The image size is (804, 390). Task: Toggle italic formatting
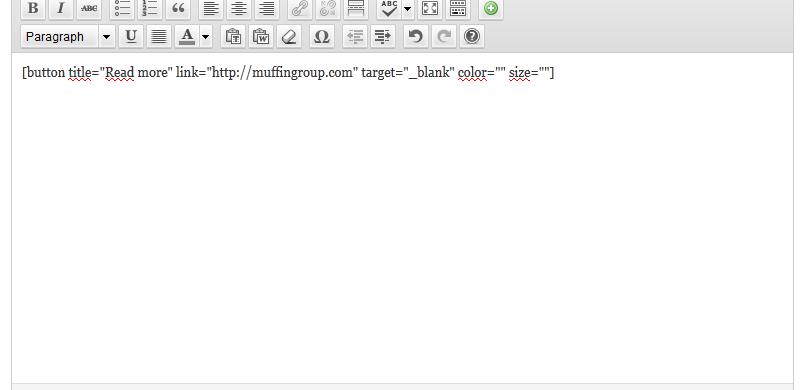(61, 9)
